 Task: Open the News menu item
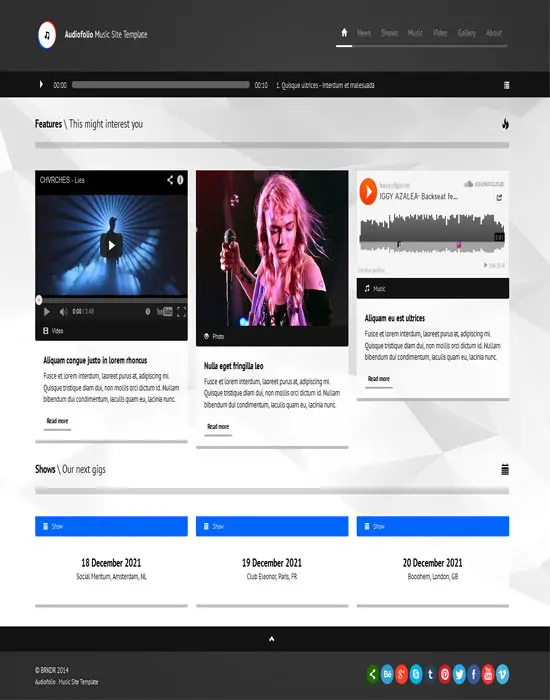tap(364, 33)
